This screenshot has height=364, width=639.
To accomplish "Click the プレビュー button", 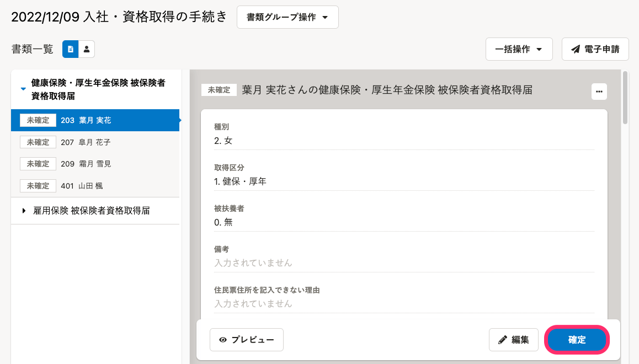I will click(247, 340).
